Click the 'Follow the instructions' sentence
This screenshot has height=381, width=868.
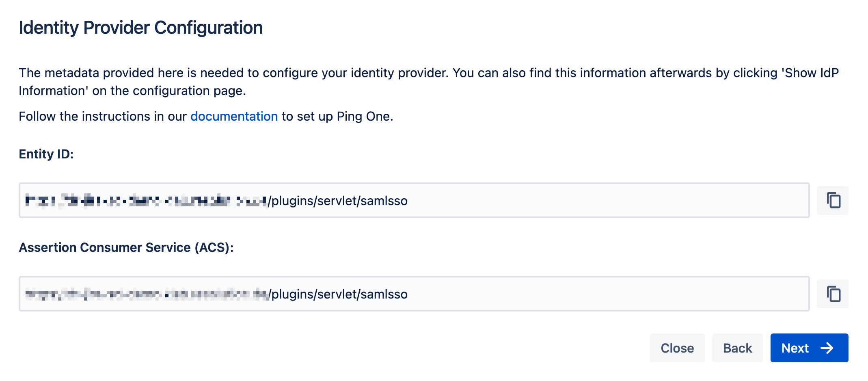click(x=206, y=117)
